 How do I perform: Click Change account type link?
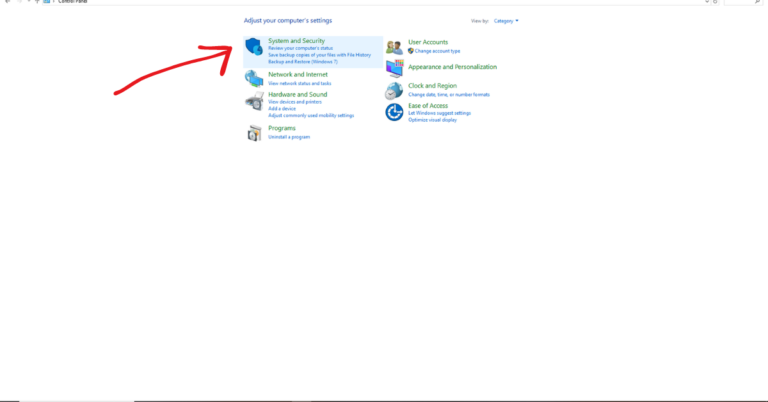(x=438, y=50)
